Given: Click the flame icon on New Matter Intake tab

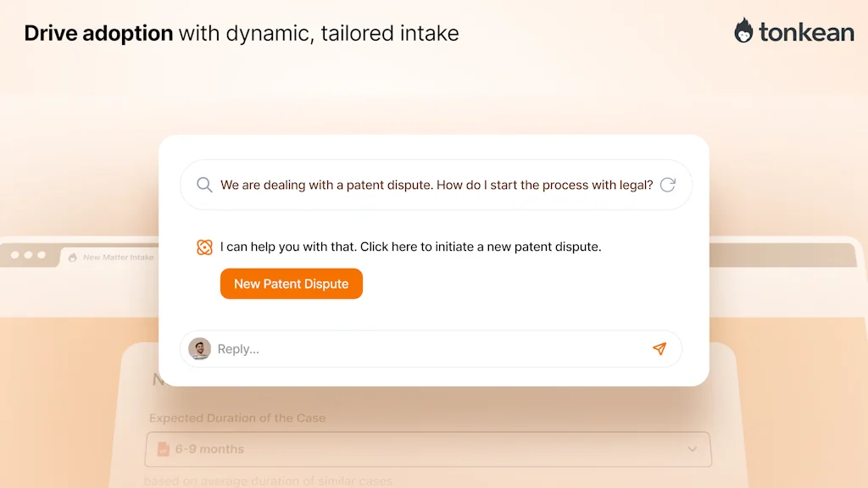Looking at the screenshot, I should pos(72,257).
